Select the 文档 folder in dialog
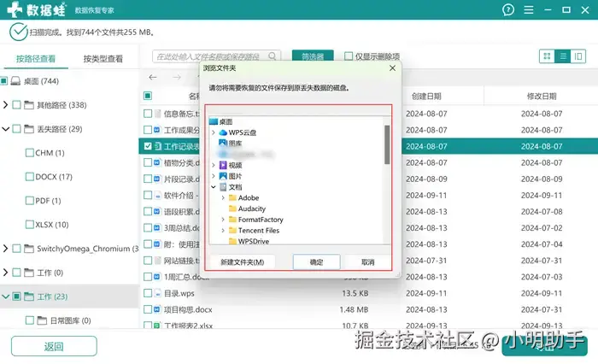 (x=231, y=187)
